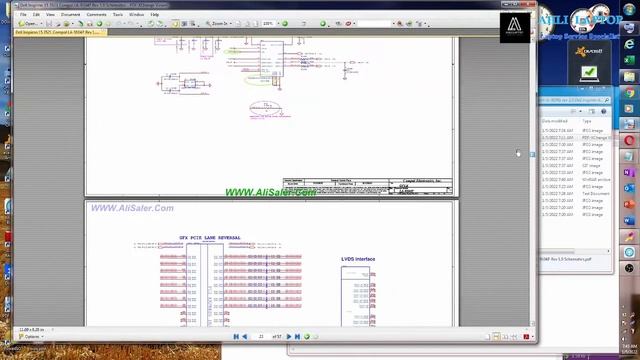Click the red PDF icon in status bar
This screenshot has height=360, width=640.
[x=526, y=337]
